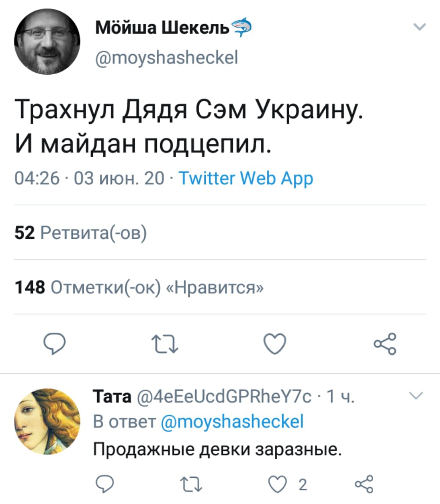Open the @moyshasheckel handle under author name
The height and width of the screenshot is (504, 440).
(x=167, y=58)
